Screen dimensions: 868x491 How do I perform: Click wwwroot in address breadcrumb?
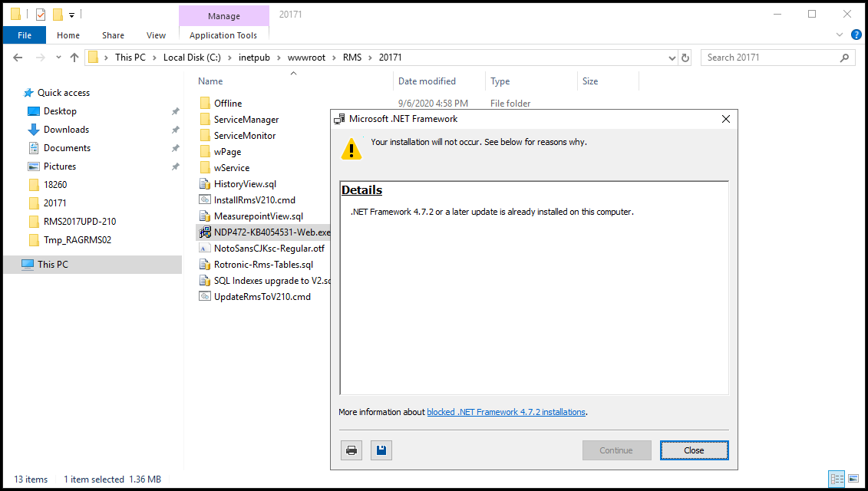307,58
